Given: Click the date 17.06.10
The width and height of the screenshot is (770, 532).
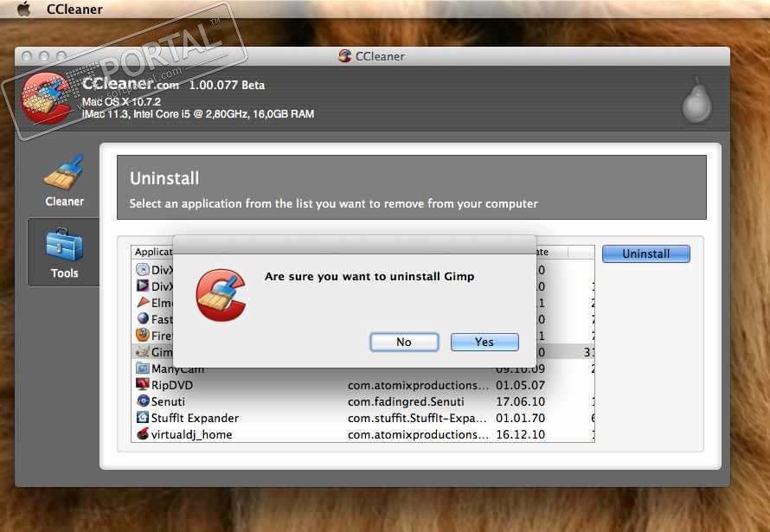Looking at the screenshot, I should pyautogui.click(x=521, y=401).
